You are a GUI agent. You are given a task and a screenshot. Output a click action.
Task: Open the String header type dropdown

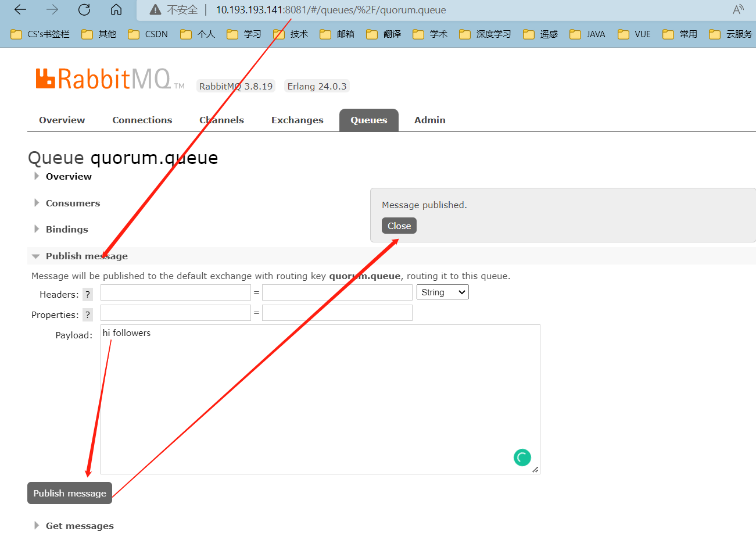click(443, 292)
